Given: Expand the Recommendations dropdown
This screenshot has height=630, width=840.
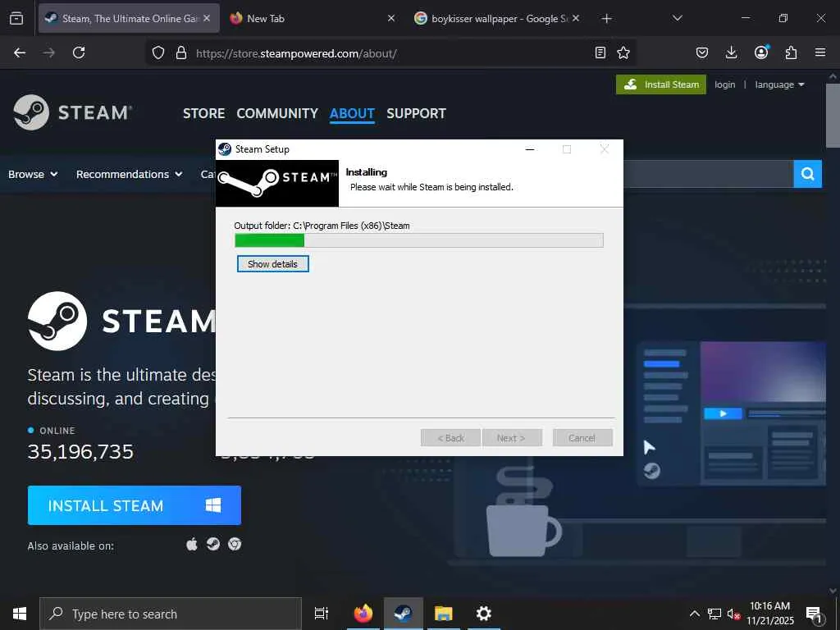Looking at the screenshot, I should [x=129, y=174].
